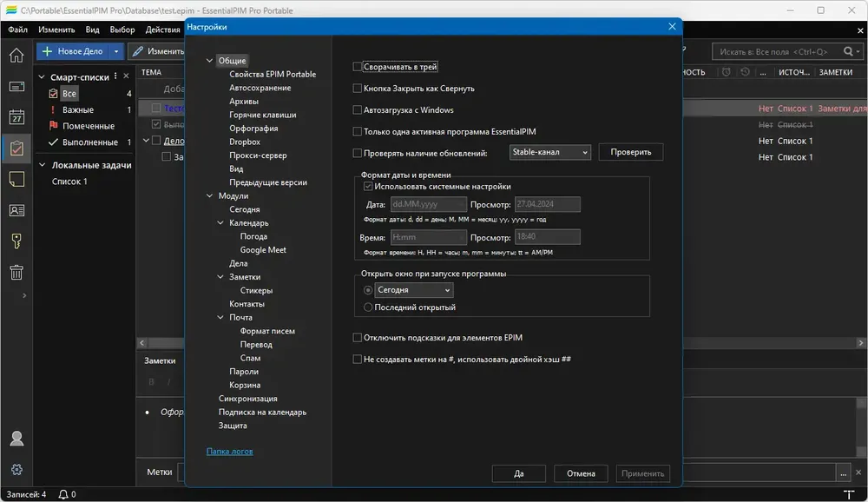Go to the Home icon in sidebar
868x502 pixels.
pos(16,55)
